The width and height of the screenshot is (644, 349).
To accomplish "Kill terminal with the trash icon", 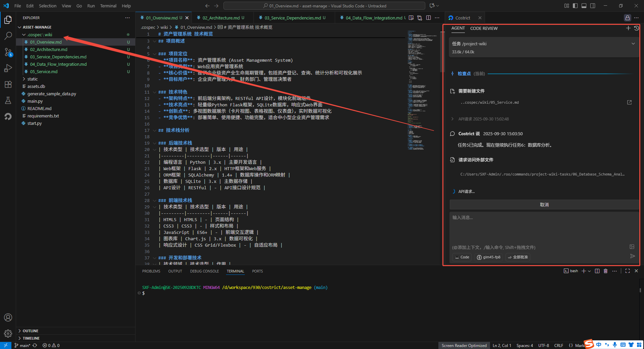I will (605, 271).
